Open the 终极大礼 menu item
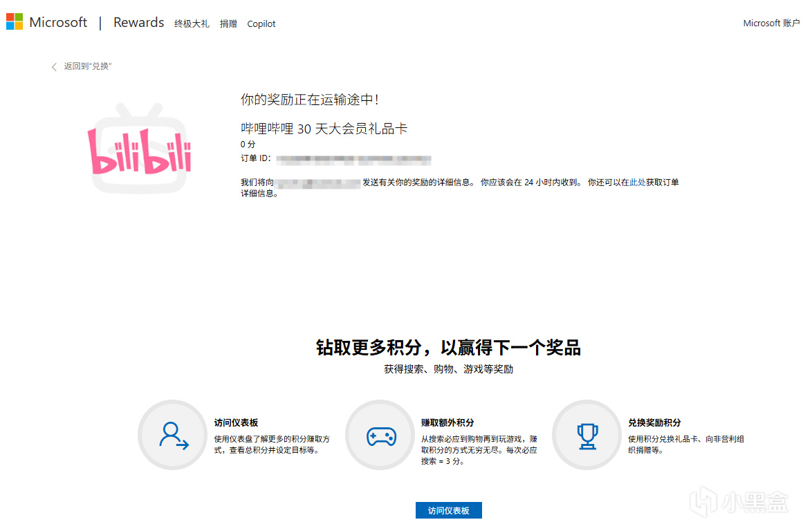The height and width of the screenshot is (531, 812). [x=192, y=24]
